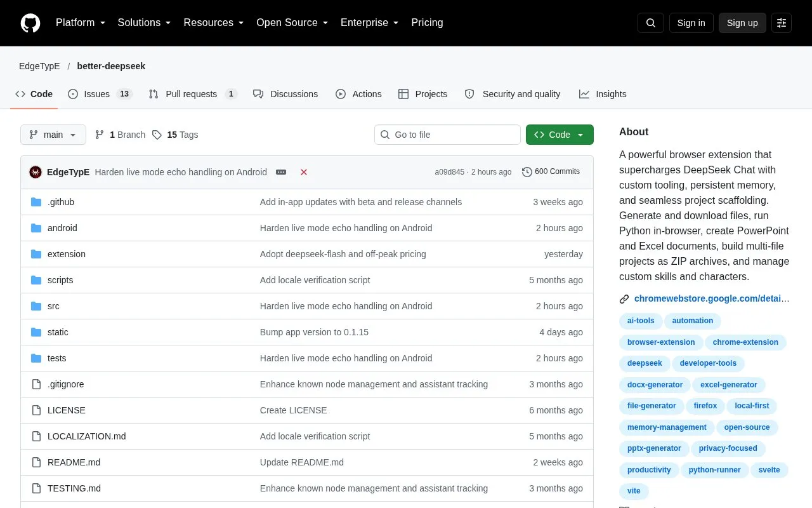
Task: Select the svelte topic tag
Action: click(770, 470)
